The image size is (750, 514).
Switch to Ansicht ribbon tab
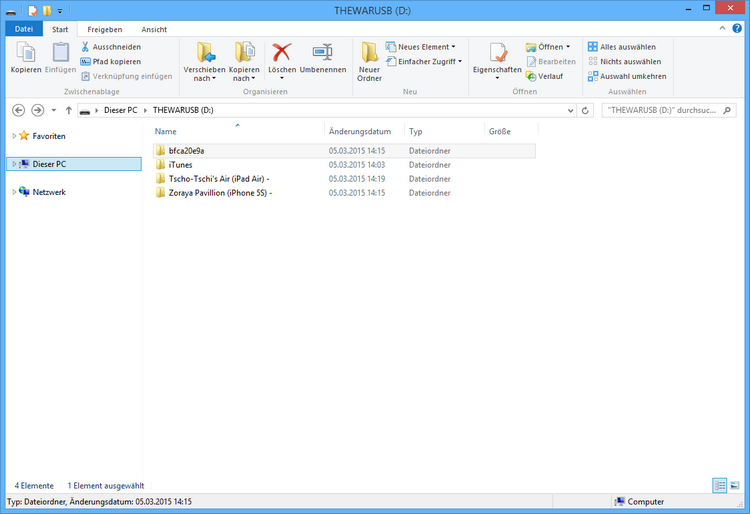click(154, 29)
